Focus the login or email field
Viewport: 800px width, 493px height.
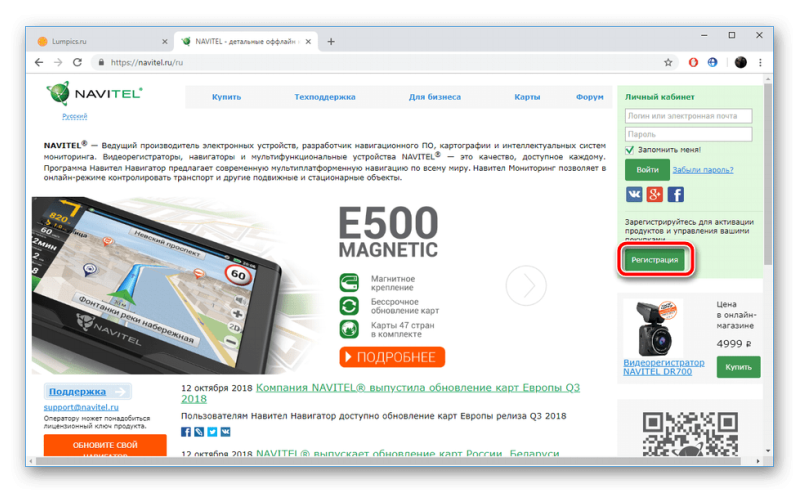[x=688, y=116]
